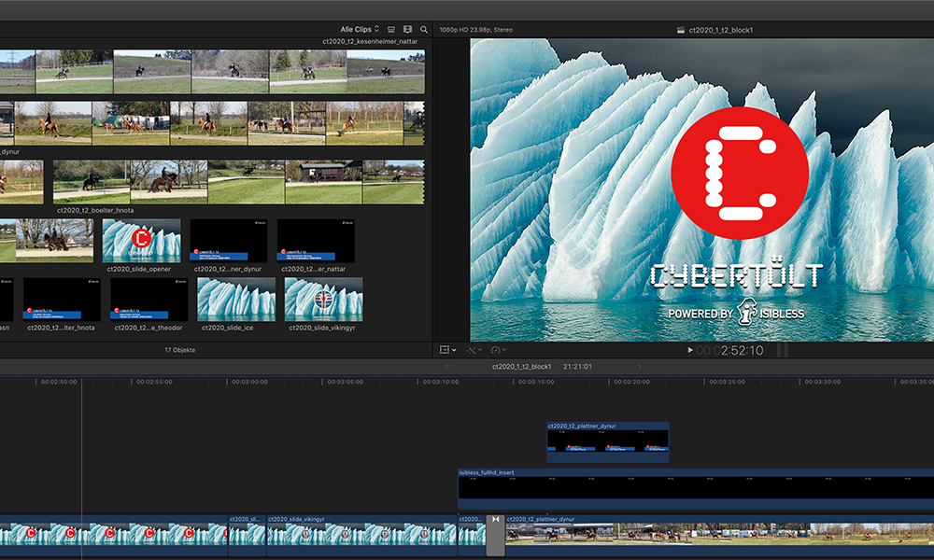The width and height of the screenshot is (934, 560).
Task: Select the ct2020_sli... clip in primary storyline
Action: (x=247, y=536)
